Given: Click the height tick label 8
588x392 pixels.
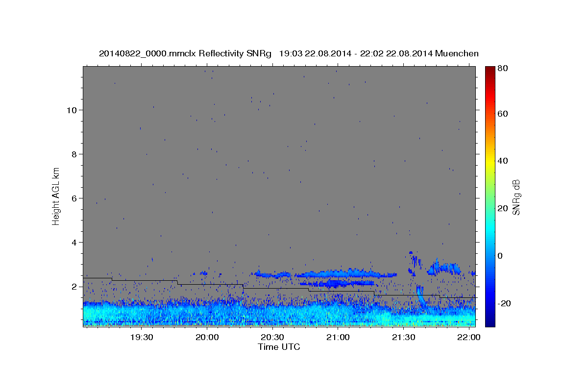Looking at the screenshot, I should pyautogui.click(x=74, y=154).
